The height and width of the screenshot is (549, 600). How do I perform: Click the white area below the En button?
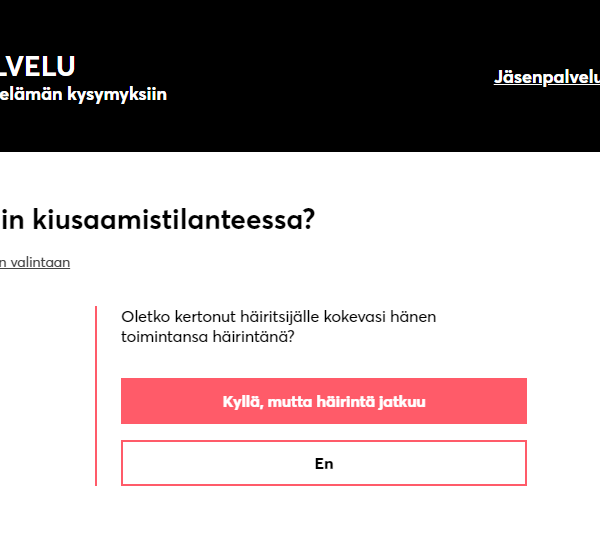pyautogui.click(x=324, y=518)
